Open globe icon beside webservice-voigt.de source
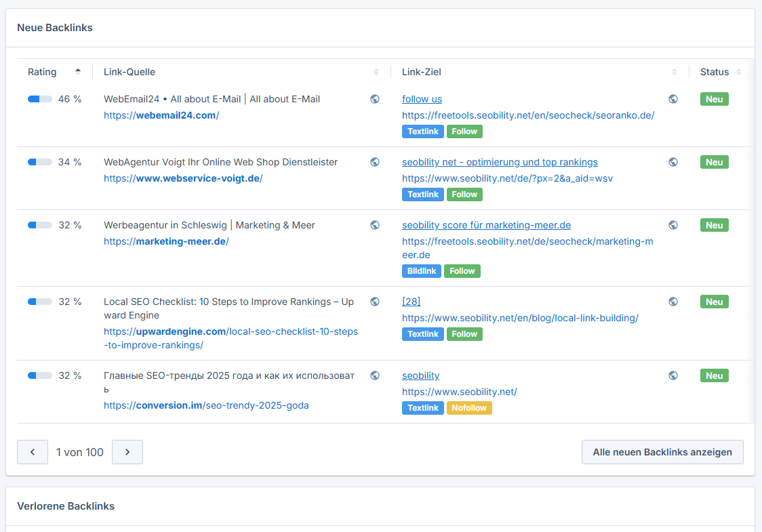762x532 pixels. click(375, 162)
